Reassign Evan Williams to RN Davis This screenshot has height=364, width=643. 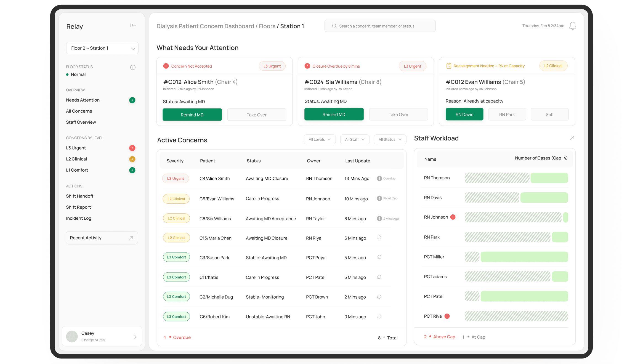pyautogui.click(x=464, y=114)
